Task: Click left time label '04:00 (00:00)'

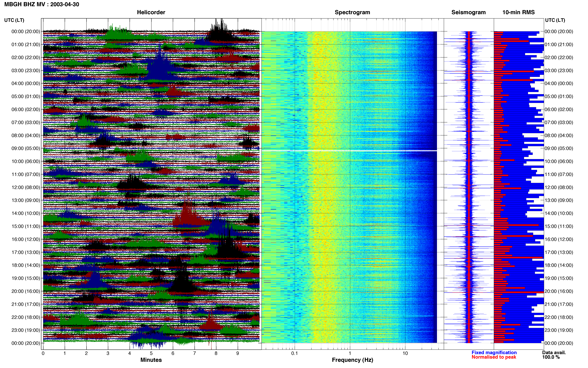Action: click(26, 83)
